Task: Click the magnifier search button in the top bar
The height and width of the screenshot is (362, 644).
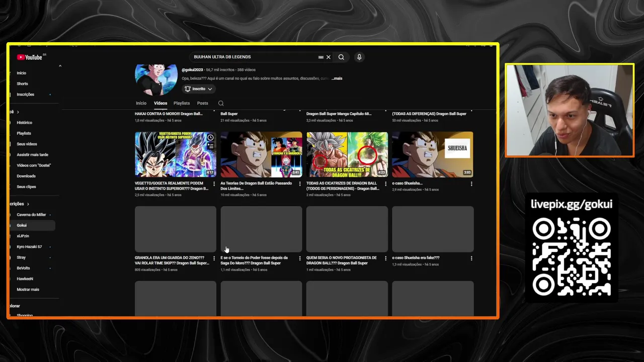Action: point(341,57)
